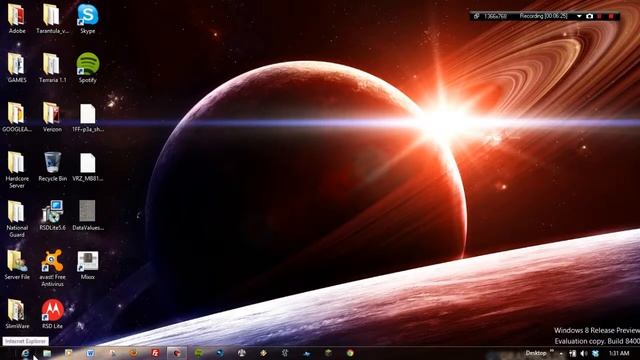Pause the screen recording
Viewport: 640px width, 360px height.
[600, 16]
